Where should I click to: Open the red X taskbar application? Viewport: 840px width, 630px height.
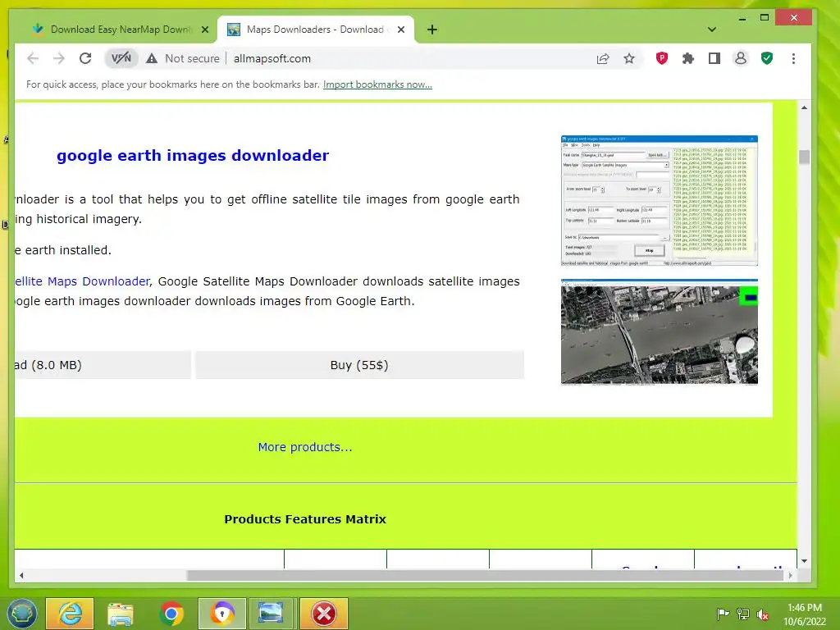click(x=323, y=614)
